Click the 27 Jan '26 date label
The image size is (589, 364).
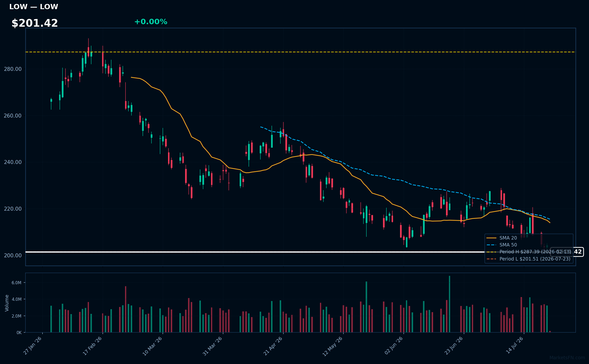pos(33,346)
